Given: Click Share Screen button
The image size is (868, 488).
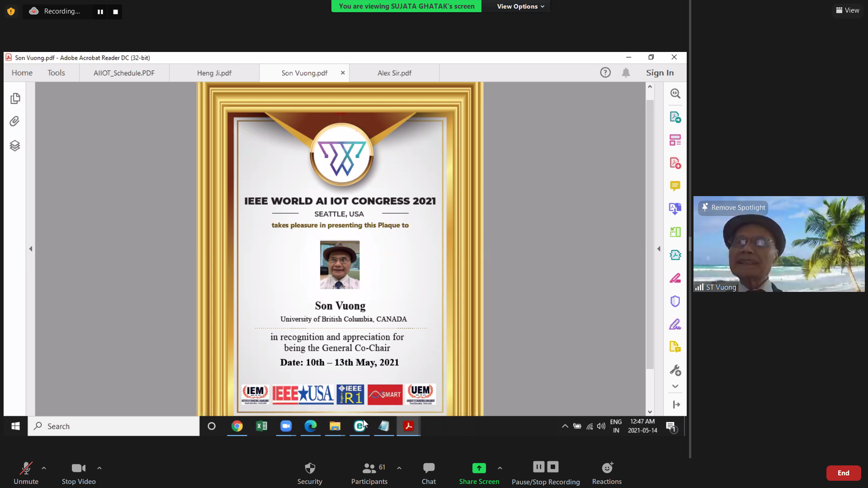Looking at the screenshot, I should point(479,473).
